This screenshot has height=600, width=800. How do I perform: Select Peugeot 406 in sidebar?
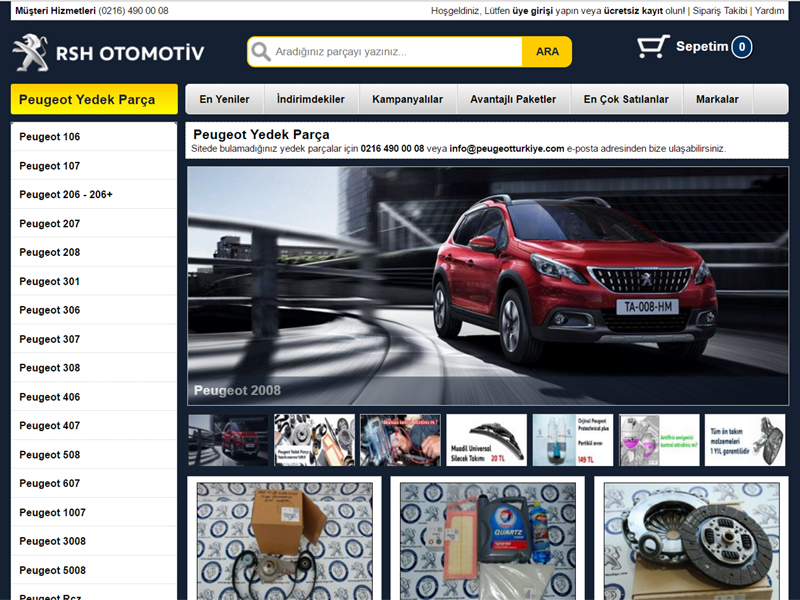pyautogui.click(x=94, y=396)
